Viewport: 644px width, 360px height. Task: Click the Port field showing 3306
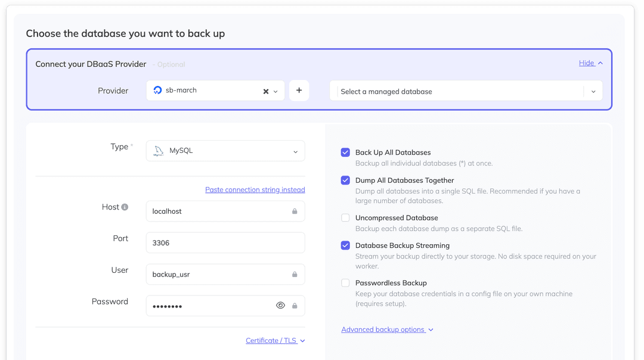tap(225, 243)
